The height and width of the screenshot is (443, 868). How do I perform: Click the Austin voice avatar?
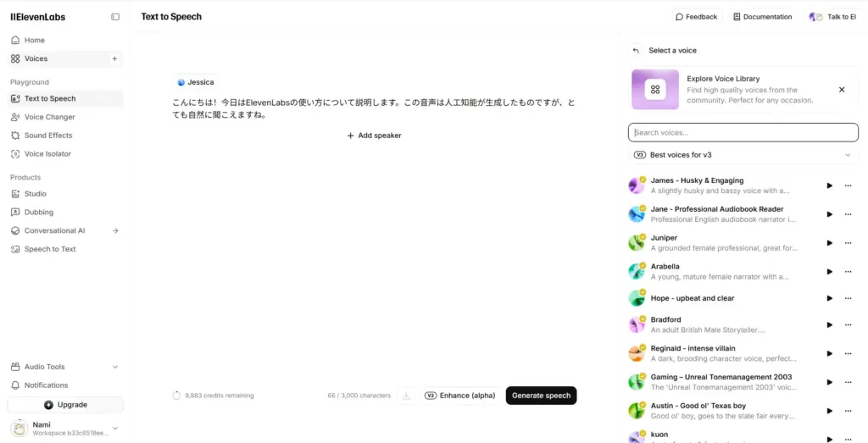pyautogui.click(x=637, y=411)
